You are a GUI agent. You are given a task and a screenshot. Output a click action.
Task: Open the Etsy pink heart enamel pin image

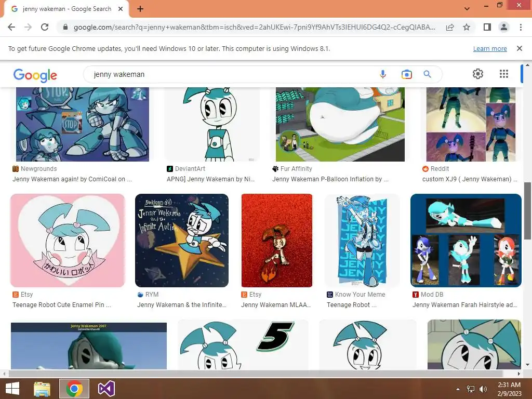pyautogui.click(x=68, y=241)
